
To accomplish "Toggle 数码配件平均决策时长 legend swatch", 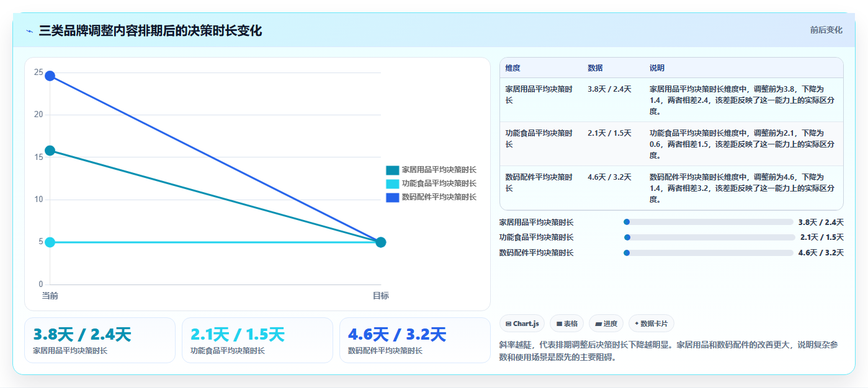I will click(x=393, y=197).
